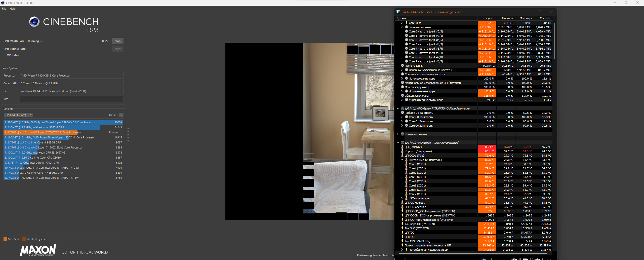The height and width of the screenshot is (260, 644).
Task: Select the Ryzen 7 7800X3D ranking row
Action: [x=63, y=132]
